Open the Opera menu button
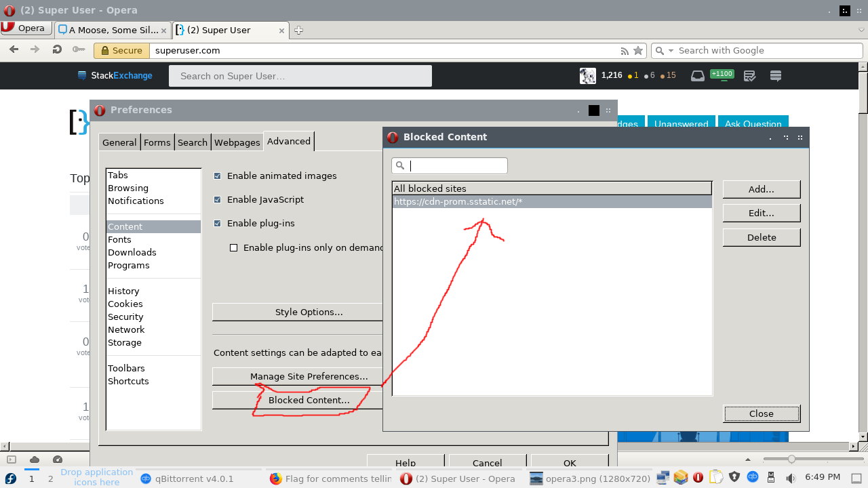This screenshot has width=868, height=488. [x=26, y=28]
